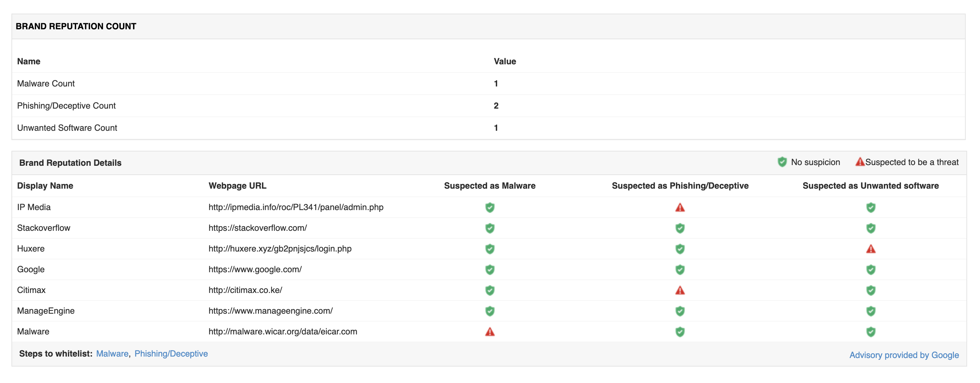This screenshot has width=980, height=383.
Task: Click Citimax's red phishing warning icon
Action: (x=680, y=290)
